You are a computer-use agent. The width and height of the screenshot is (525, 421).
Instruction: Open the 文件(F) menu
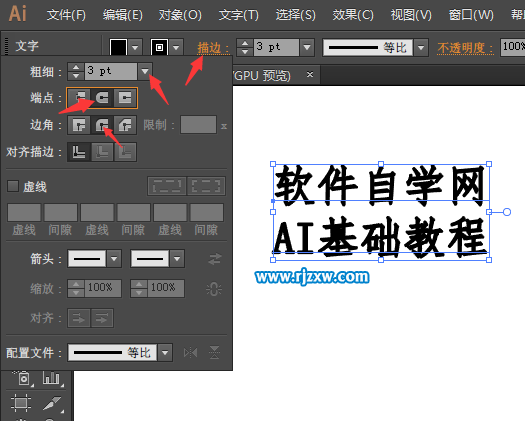click(x=66, y=15)
